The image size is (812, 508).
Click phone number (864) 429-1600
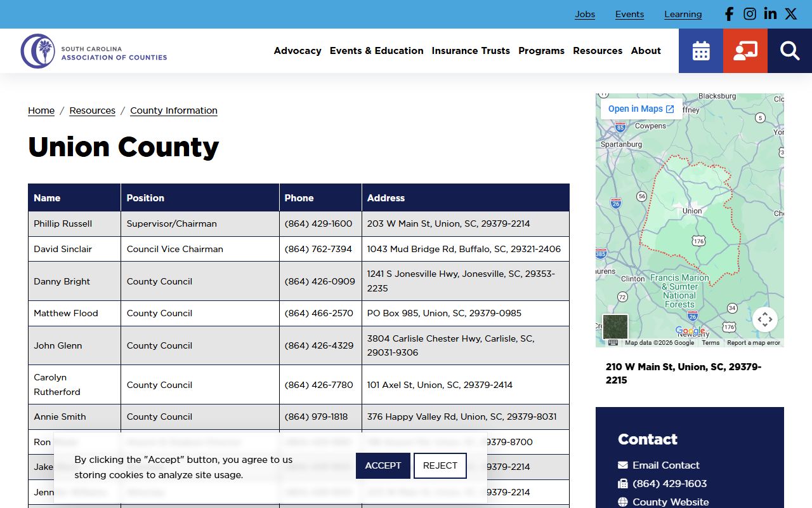(318, 224)
